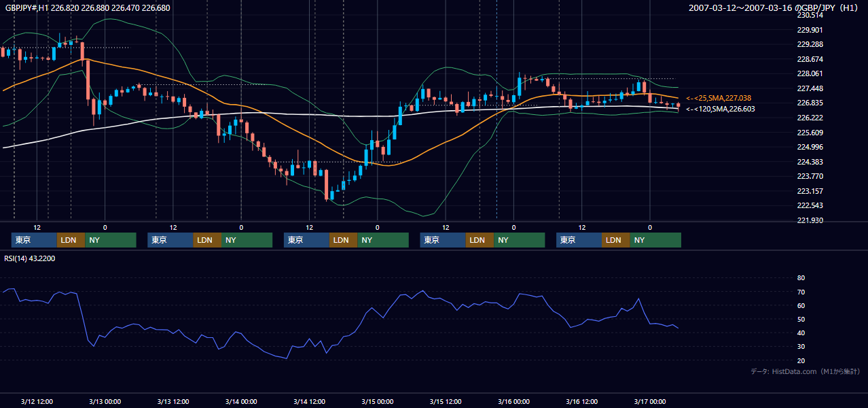Click the 227.448 price axis label
This screenshot has width=868, height=408.
pos(810,88)
